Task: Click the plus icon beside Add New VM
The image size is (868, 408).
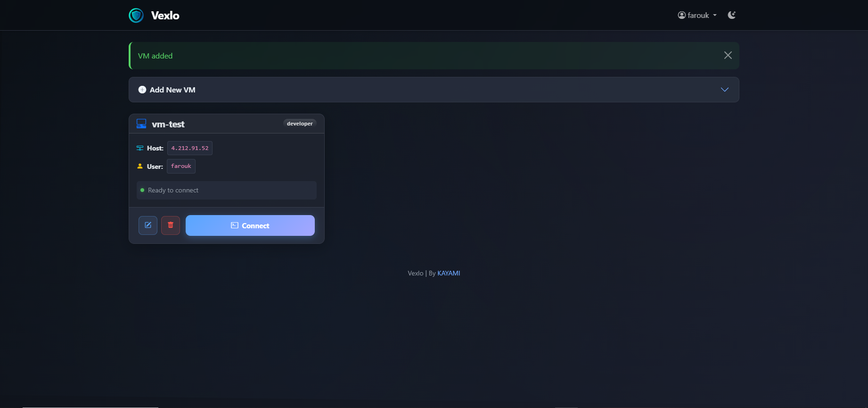Action: (142, 90)
